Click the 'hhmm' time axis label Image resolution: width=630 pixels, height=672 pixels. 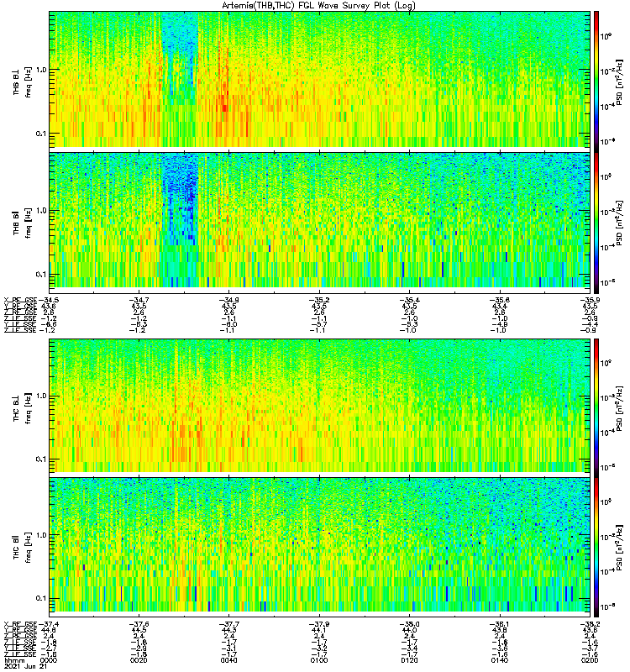point(14,660)
